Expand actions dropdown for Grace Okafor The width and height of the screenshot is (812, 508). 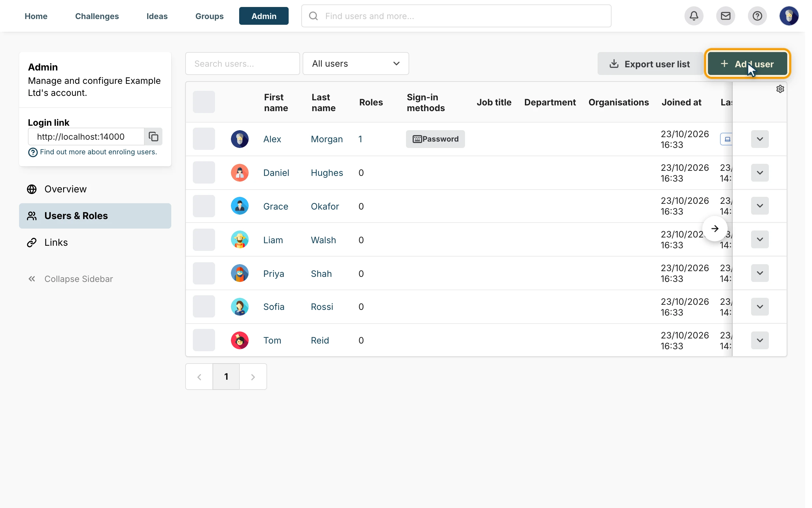760,206
